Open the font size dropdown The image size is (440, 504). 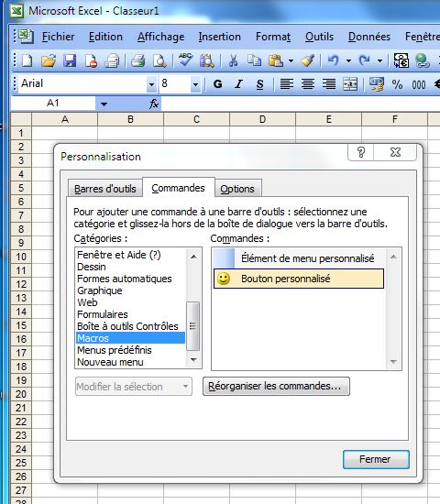(x=195, y=85)
